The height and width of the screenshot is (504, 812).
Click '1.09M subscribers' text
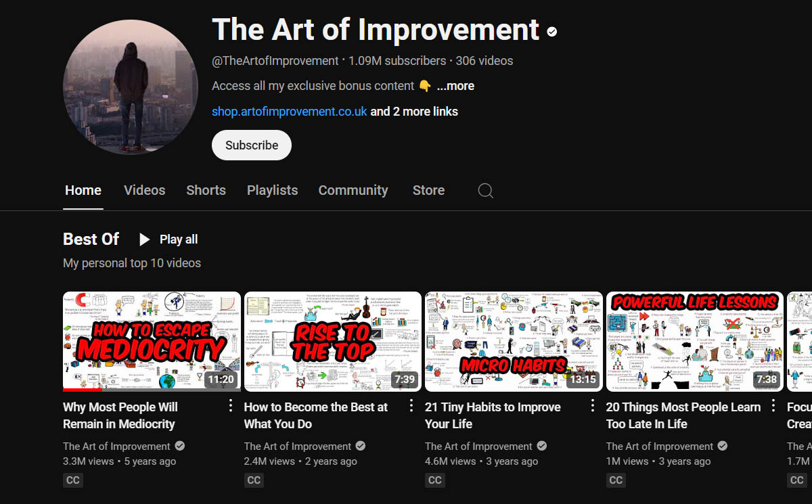point(397,61)
